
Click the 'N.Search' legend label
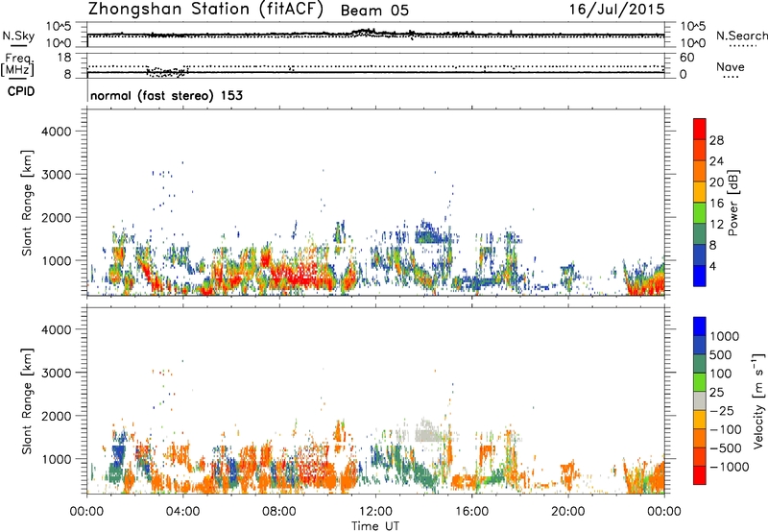pyautogui.click(x=742, y=36)
